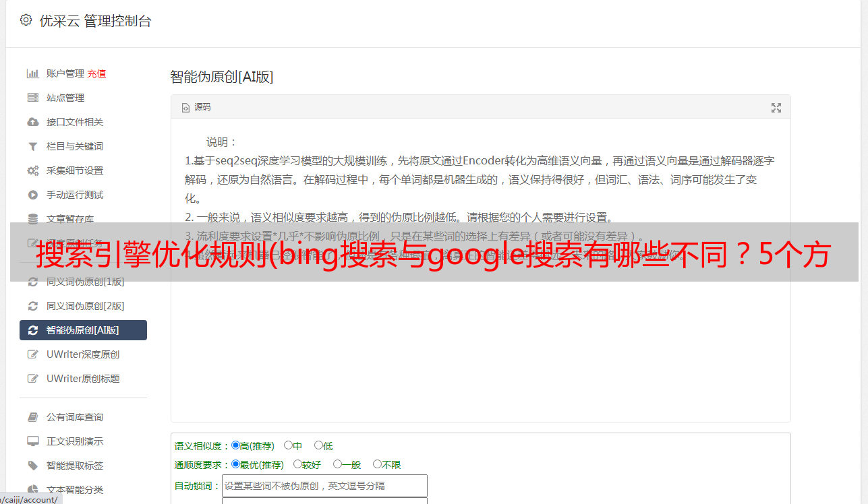This screenshot has width=868, height=504.
Task: Select 中 for 语义相似度
Action: [x=288, y=445]
